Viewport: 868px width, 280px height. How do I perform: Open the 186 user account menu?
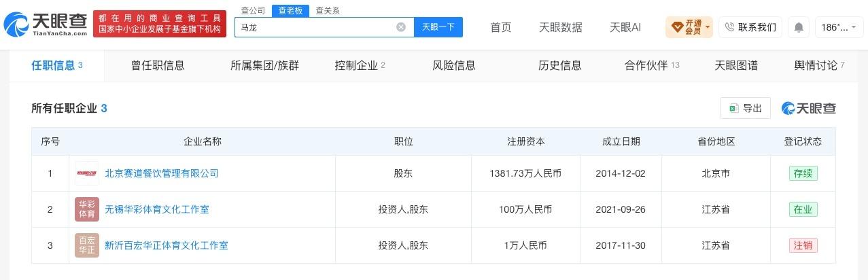(x=839, y=27)
